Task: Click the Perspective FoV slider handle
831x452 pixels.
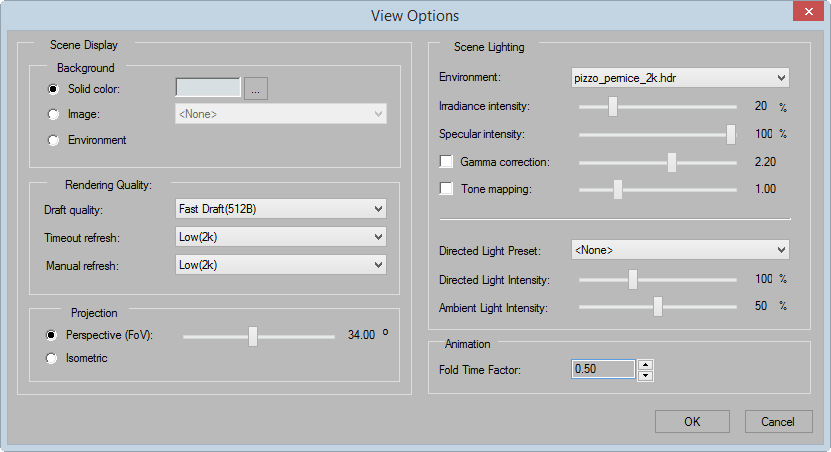Action: tap(253, 336)
